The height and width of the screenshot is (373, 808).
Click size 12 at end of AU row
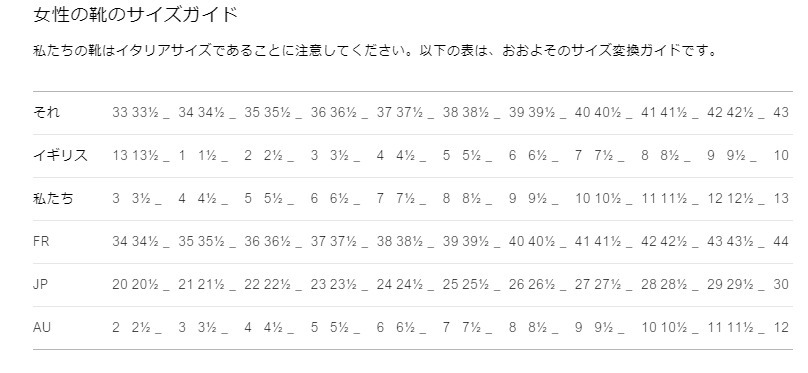click(781, 327)
